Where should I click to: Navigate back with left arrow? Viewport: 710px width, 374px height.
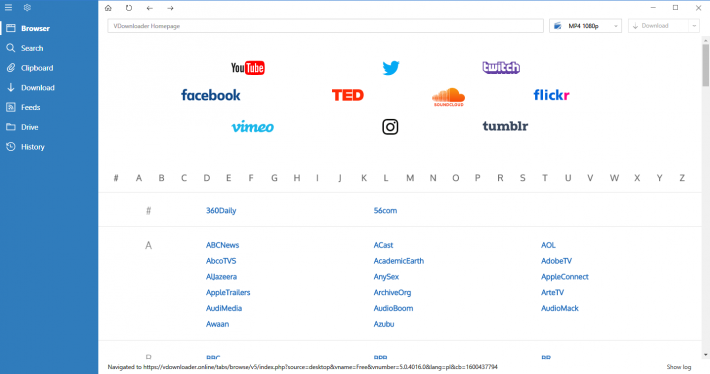coord(149,8)
